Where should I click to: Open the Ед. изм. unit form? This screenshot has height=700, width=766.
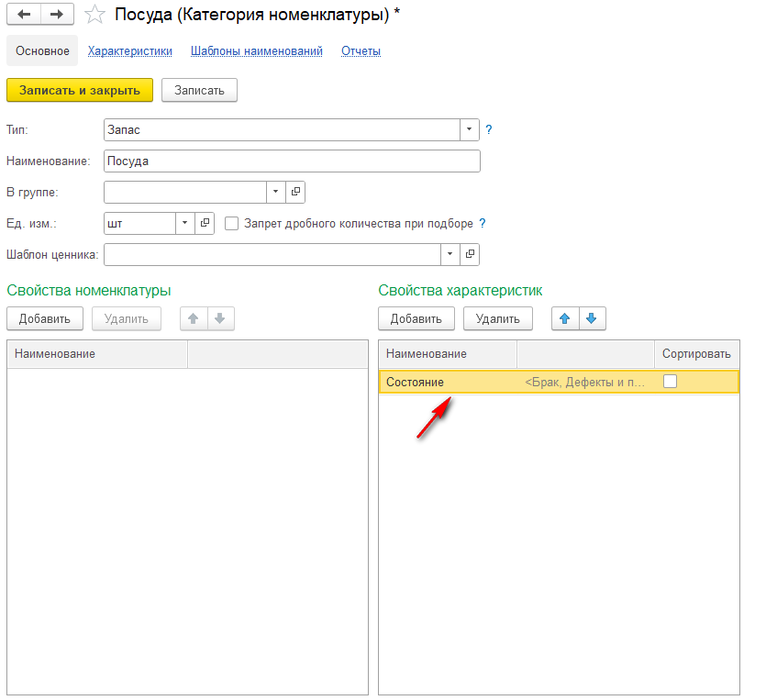(x=205, y=223)
